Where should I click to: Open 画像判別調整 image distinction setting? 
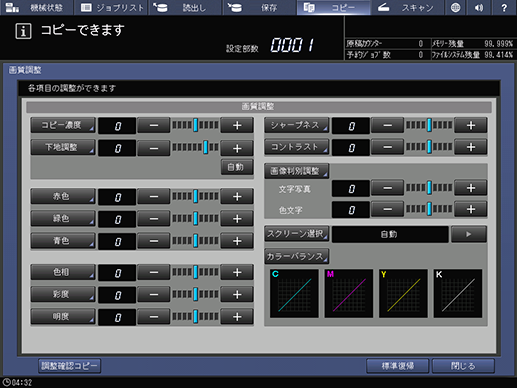point(297,171)
